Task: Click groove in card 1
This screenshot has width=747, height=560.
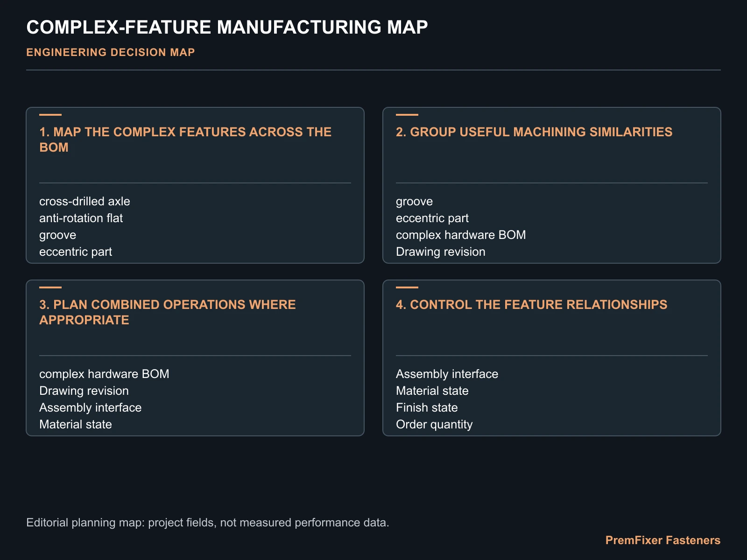Action: coord(58,235)
